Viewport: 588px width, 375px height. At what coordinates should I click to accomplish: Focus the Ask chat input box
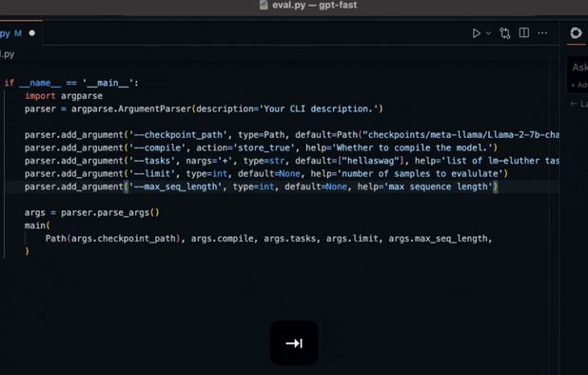579,68
